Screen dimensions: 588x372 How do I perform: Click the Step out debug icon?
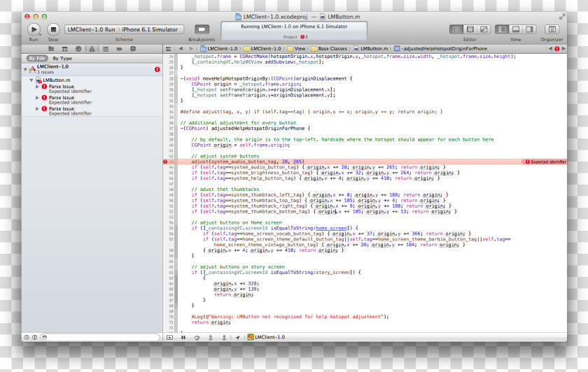pos(224,337)
